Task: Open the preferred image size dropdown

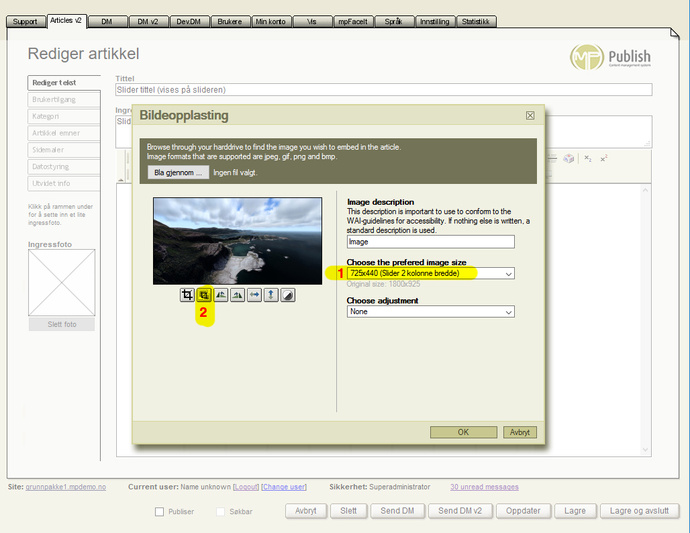Action: click(430, 273)
